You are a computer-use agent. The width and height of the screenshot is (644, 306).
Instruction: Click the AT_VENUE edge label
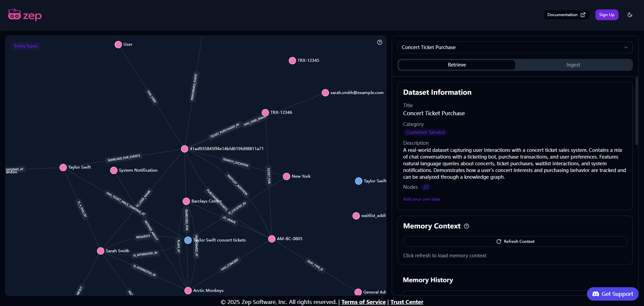229,220
